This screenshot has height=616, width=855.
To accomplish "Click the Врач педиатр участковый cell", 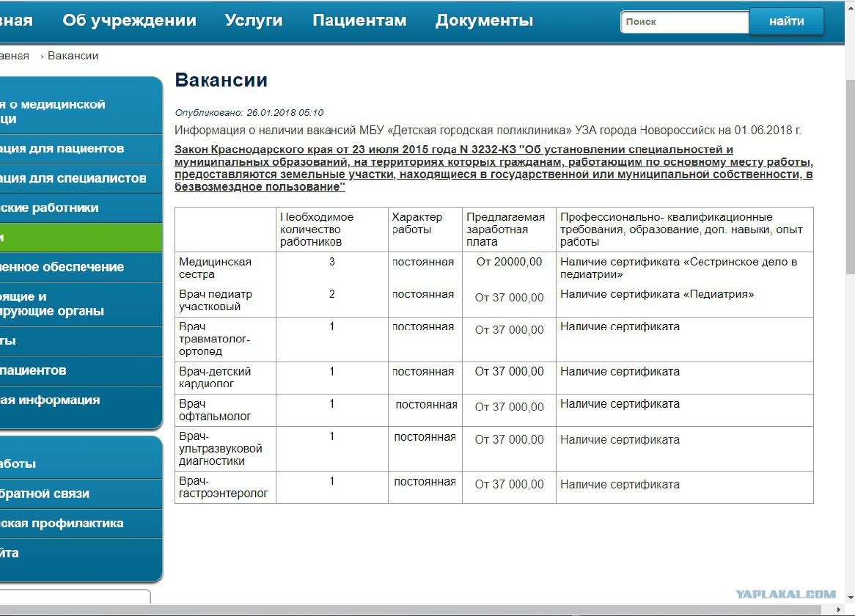I will pyautogui.click(x=225, y=300).
